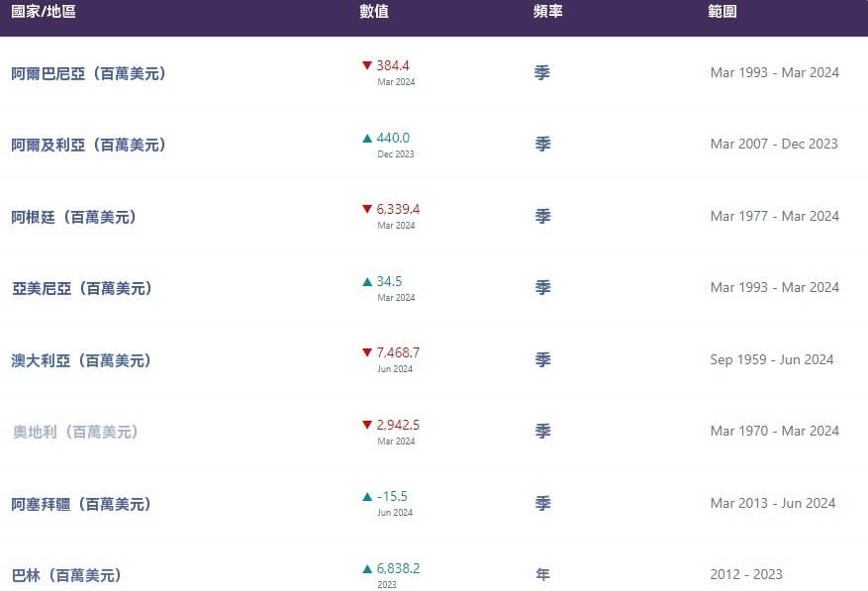Open the 阿塞拜疆（百萬美元）country link
This screenshot has height=591, width=868.
(81, 504)
